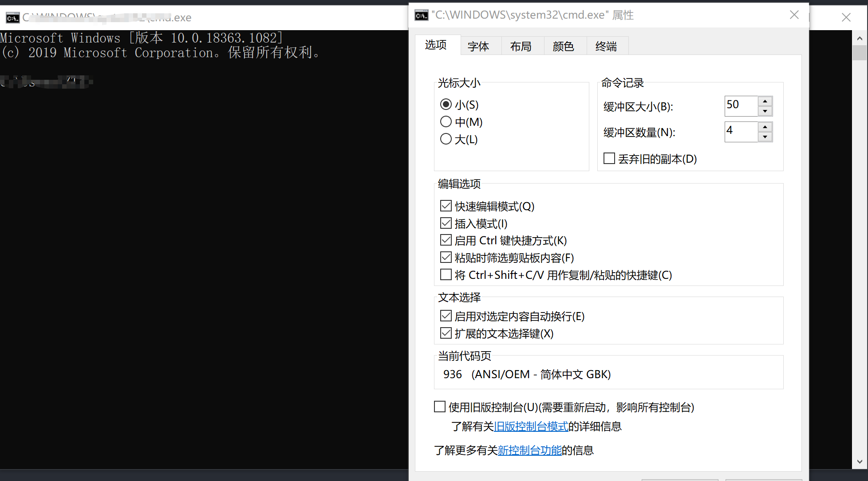Click the cmd icon in the console window title bar

click(x=12, y=18)
